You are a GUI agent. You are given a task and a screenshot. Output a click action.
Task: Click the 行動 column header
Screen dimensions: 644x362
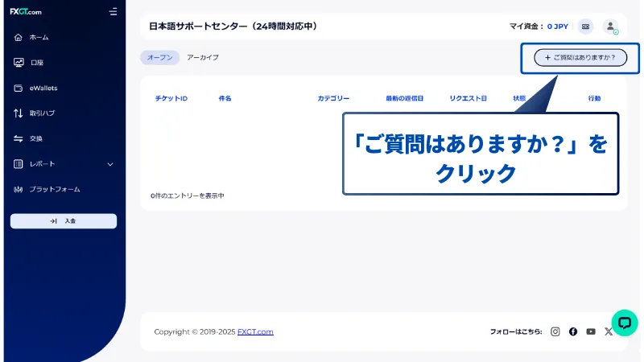click(x=594, y=98)
